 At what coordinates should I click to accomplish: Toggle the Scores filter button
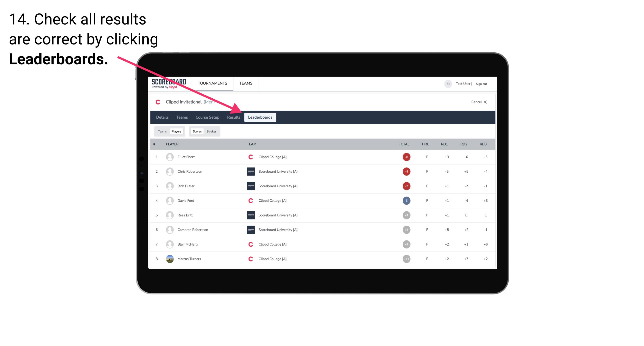[196, 131]
